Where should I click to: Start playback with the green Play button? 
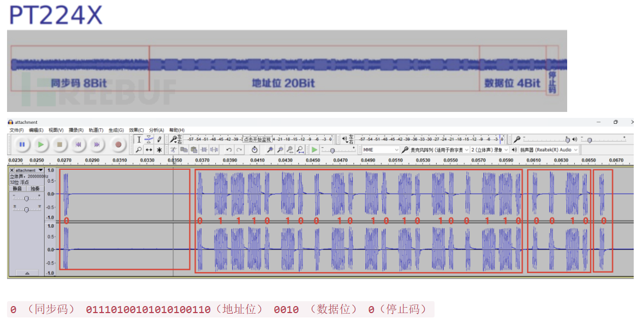point(41,144)
